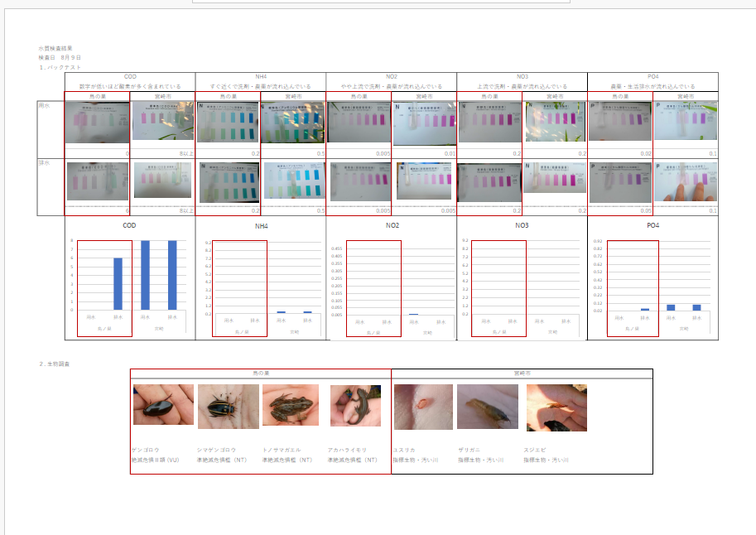Click the 2．生物調査 section heading
This screenshot has width=756, height=535.
55,364
